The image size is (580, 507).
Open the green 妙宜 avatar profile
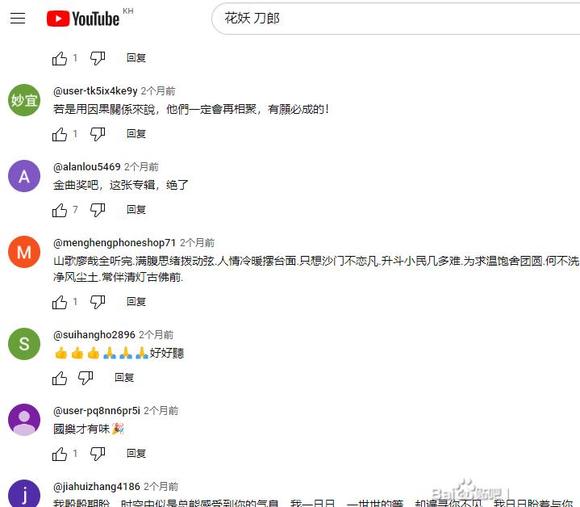coord(24,100)
